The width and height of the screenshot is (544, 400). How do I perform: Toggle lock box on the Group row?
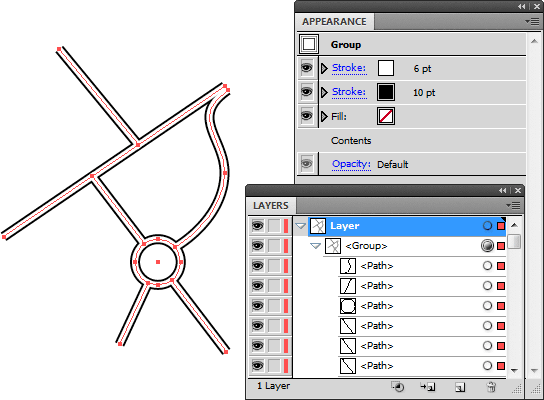pyautogui.click(x=274, y=246)
